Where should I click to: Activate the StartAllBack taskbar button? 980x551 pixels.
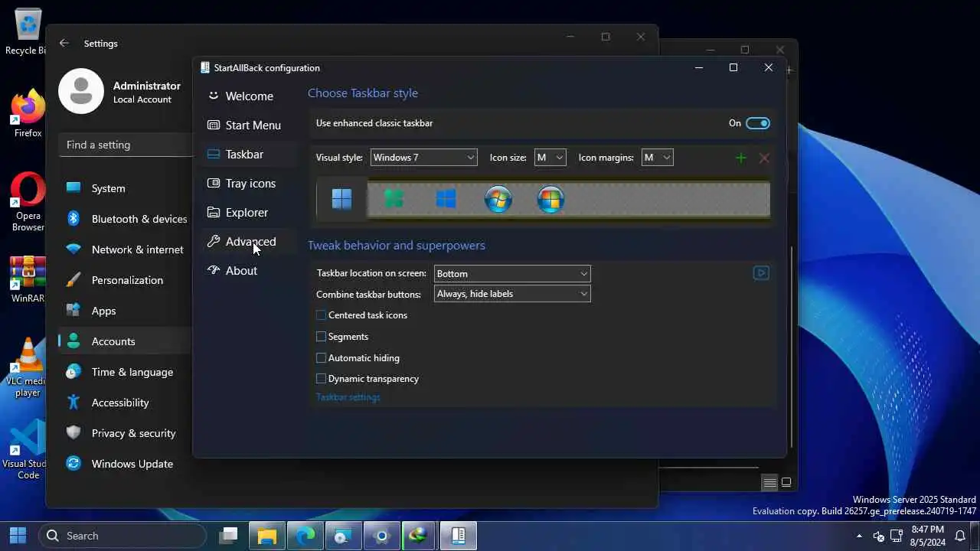[458, 536]
